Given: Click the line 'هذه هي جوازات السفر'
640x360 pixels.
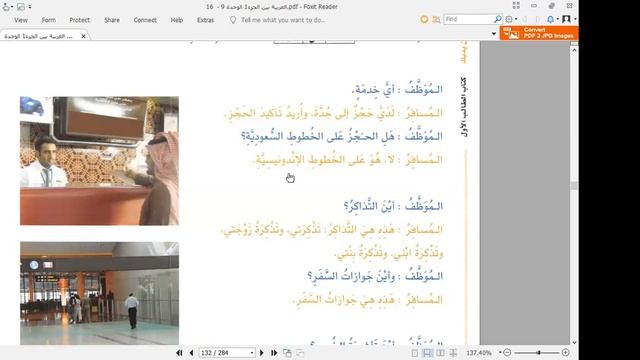Looking at the screenshot, I should pos(368,300).
